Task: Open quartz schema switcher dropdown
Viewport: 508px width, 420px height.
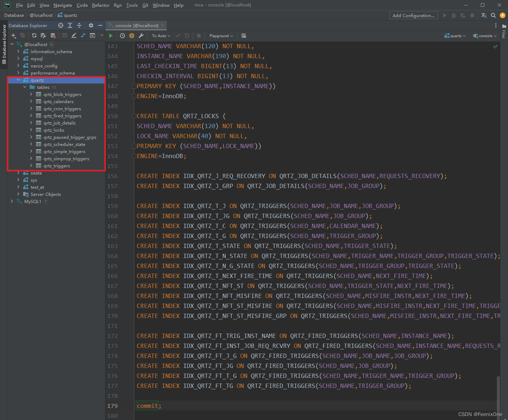Action: (455, 36)
